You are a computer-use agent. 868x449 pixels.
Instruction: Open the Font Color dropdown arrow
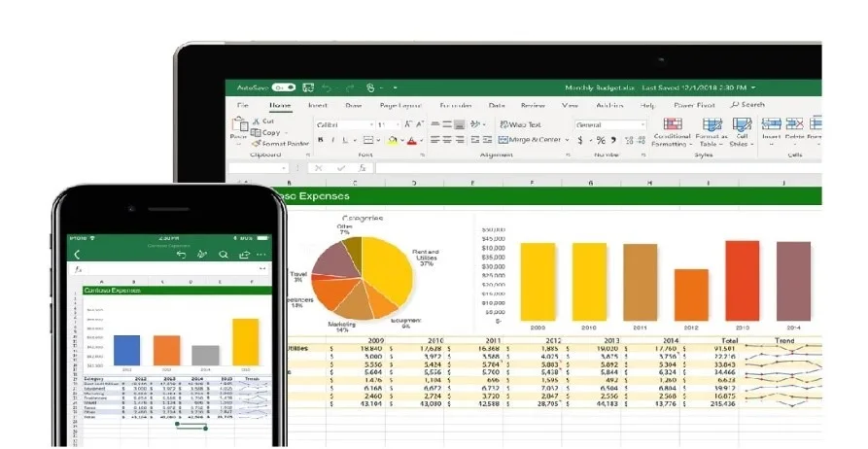tap(421, 141)
